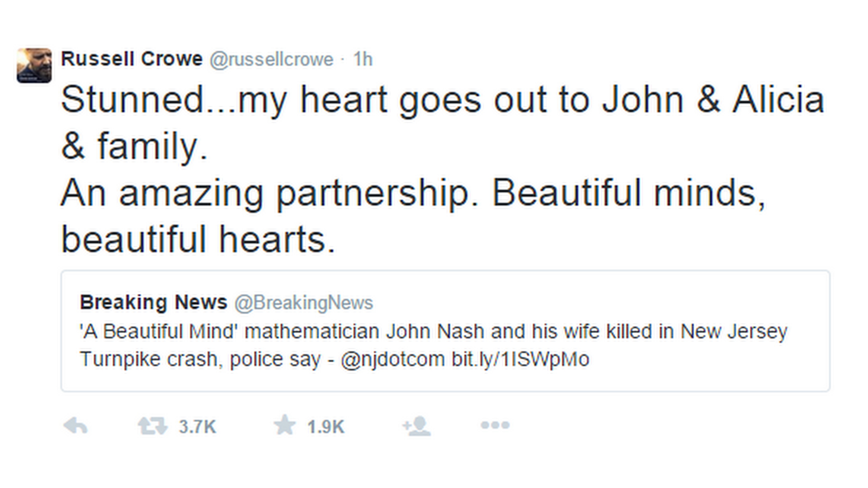Image resolution: width=868 pixels, height=488 pixels.
Task: Click the 1h tweet timestamp
Action: pos(363,60)
